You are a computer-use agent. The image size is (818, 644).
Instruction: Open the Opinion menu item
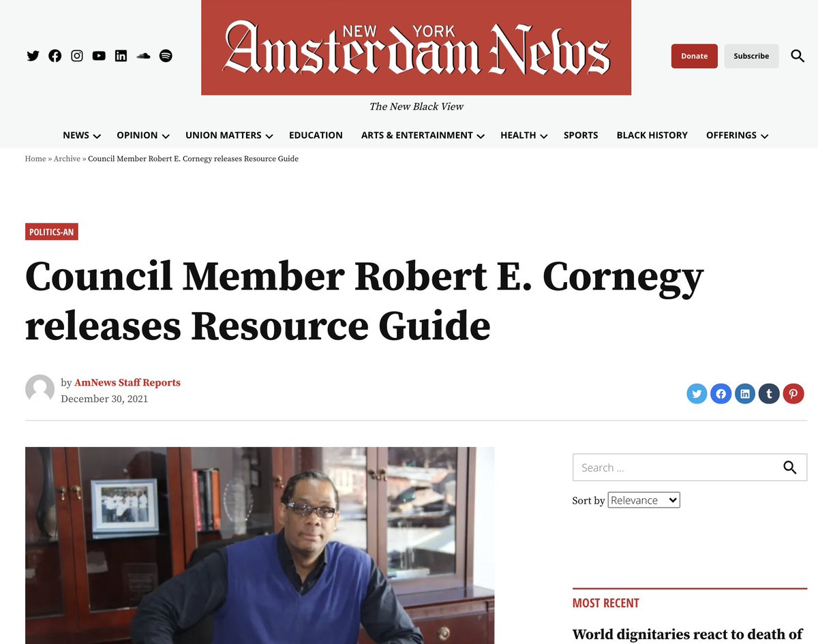tap(137, 135)
